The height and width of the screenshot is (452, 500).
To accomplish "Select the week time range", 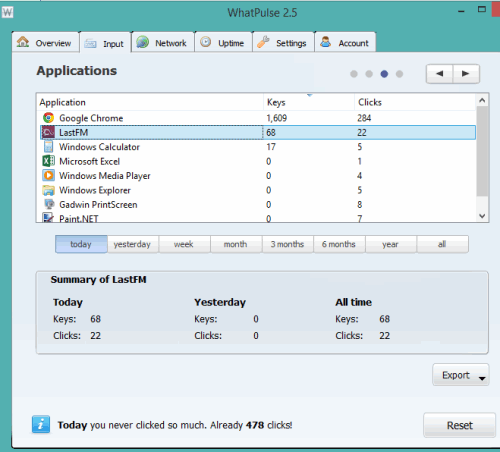I will click(184, 244).
